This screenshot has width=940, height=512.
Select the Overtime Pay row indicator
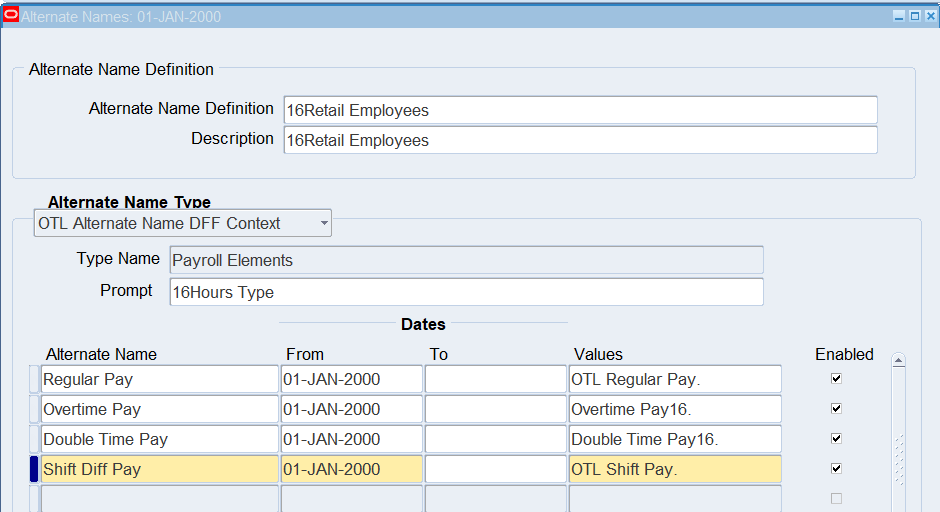(33, 409)
